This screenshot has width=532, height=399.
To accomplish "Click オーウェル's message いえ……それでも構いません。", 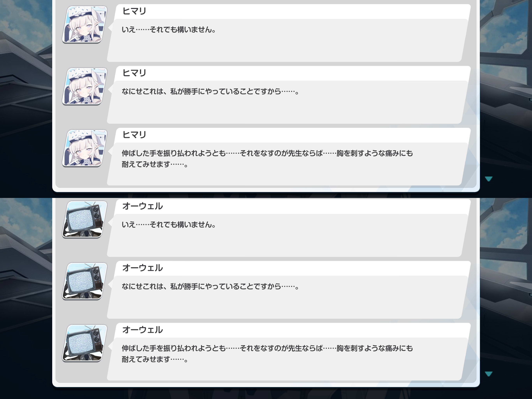I will coord(169,224).
